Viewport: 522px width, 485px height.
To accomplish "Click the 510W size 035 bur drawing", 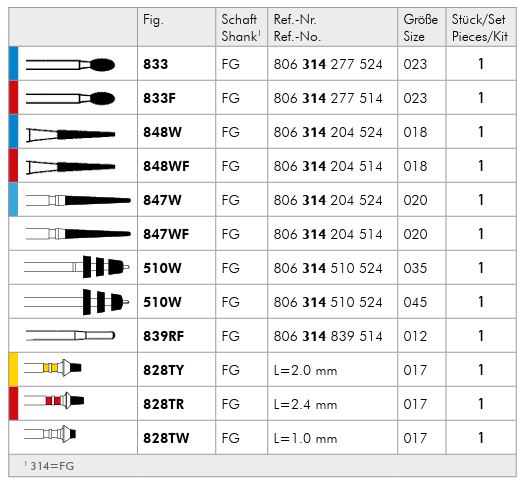I will [77, 267].
